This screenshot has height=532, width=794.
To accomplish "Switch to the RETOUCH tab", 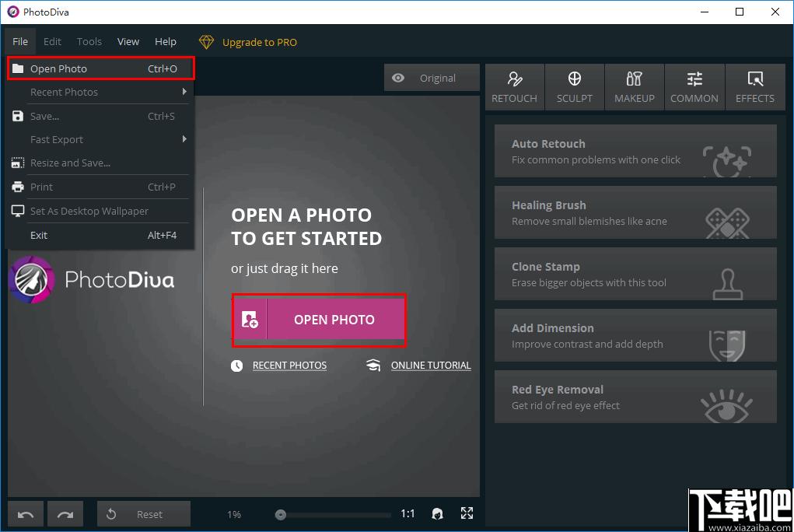I will (515, 87).
